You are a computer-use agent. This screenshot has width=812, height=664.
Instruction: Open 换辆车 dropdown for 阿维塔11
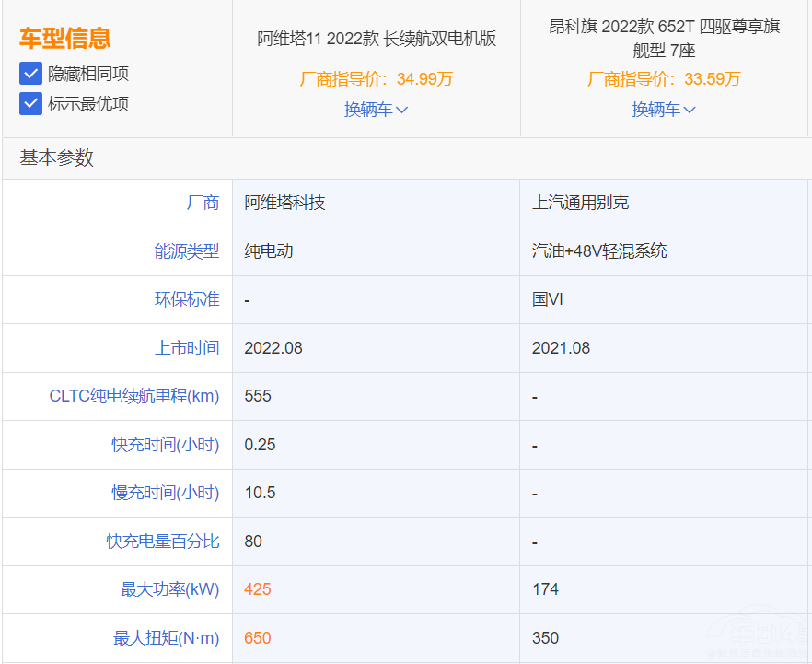point(376,110)
